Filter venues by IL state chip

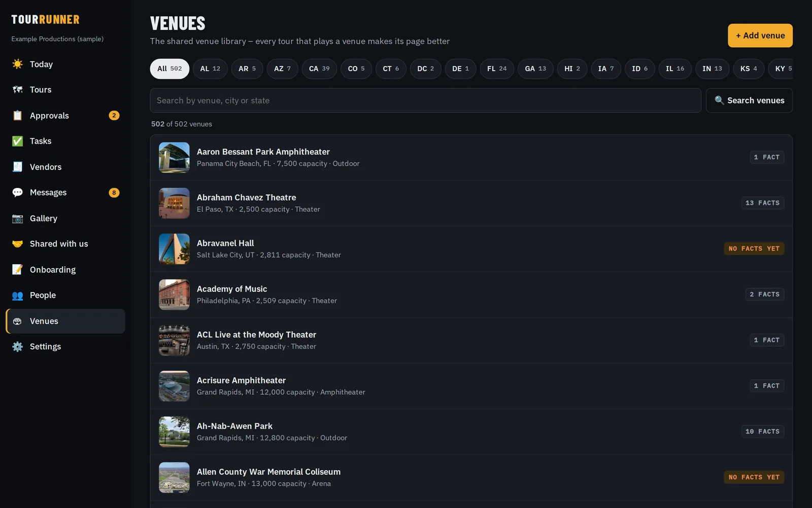(x=675, y=69)
